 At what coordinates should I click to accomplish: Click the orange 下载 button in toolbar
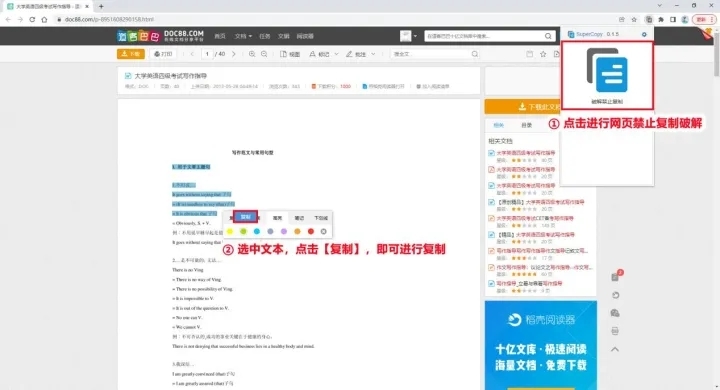coord(131,54)
